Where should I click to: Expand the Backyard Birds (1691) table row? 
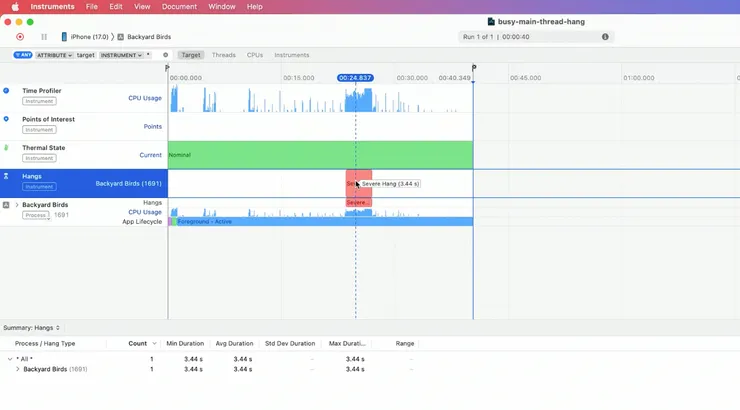[17, 369]
